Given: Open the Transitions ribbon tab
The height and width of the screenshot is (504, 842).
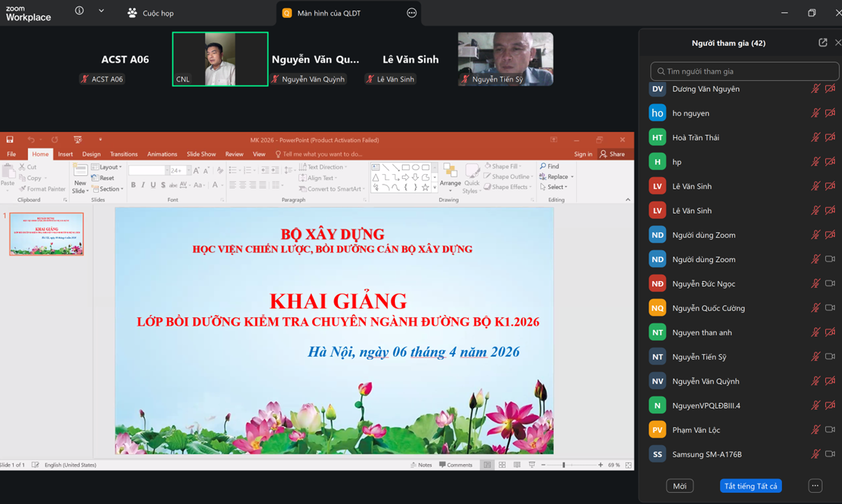Looking at the screenshot, I should pos(123,154).
